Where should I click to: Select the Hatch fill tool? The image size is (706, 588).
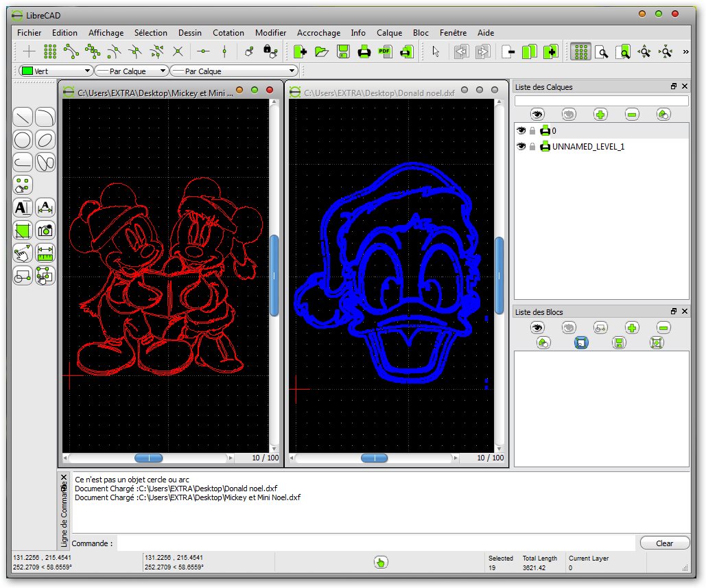tap(23, 231)
